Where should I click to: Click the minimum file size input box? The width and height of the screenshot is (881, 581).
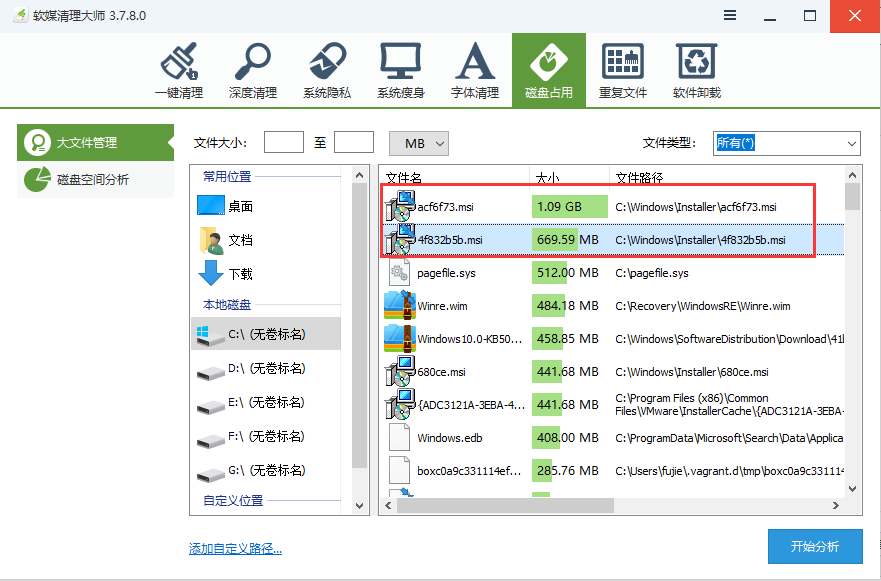(x=284, y=143)
